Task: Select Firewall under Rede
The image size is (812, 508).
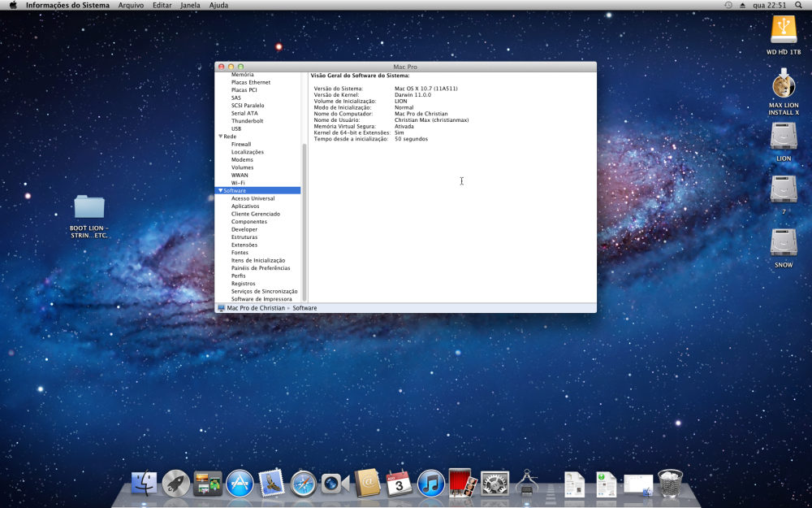Action: (x=241, y=144)
